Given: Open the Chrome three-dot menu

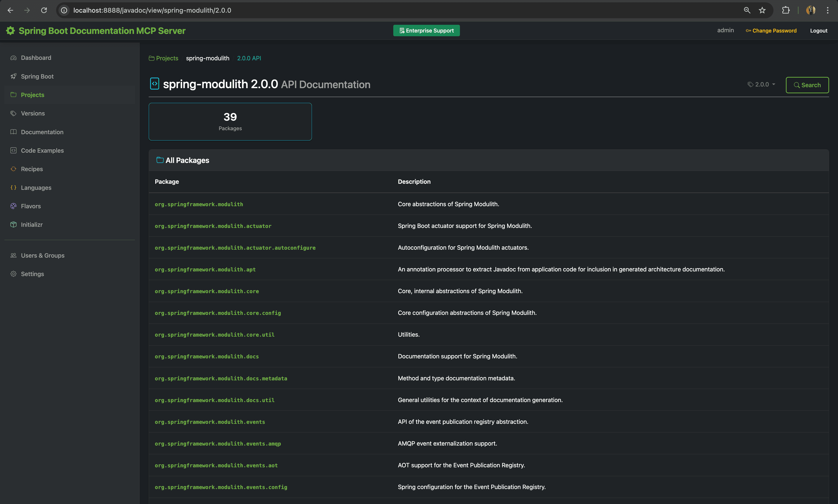Looking at the screenshot, I should pos(828,10).
